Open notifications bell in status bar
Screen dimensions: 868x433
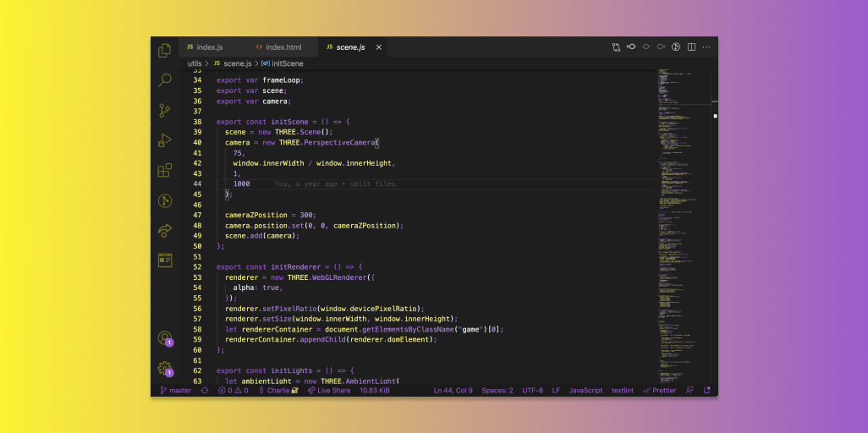(x=707, y=391)
